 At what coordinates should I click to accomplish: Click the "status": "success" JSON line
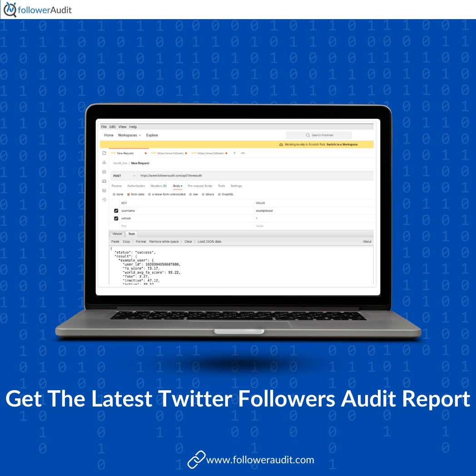[135, 252]
